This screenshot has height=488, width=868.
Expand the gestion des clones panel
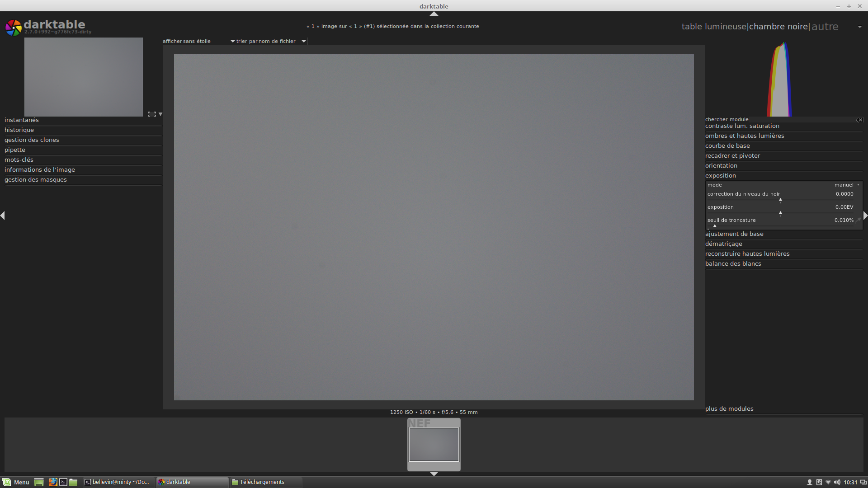pos(83,140)
